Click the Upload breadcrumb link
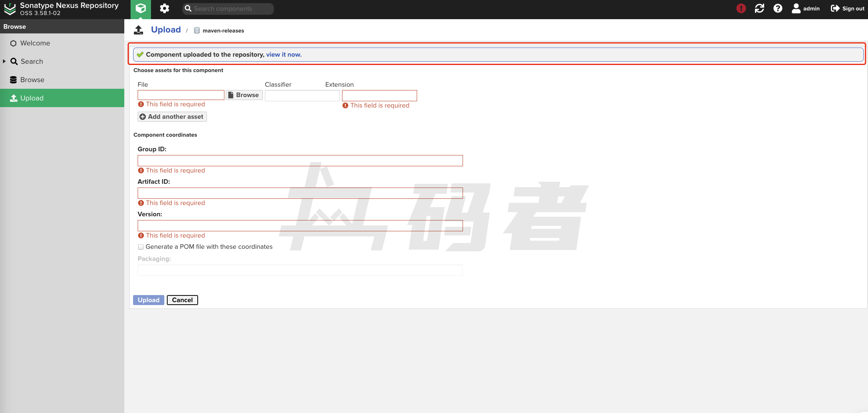The image size is (868, 413). click(166, 30)
